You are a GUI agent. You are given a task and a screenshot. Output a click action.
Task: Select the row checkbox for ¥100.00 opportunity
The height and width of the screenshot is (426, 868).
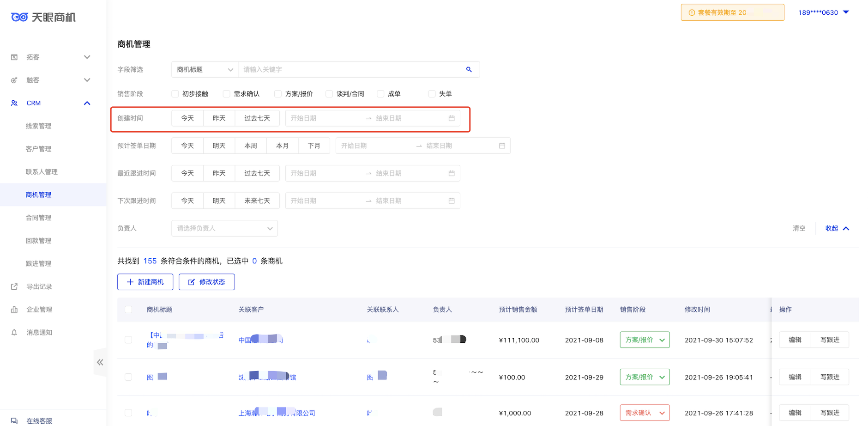tap(128, 377)
